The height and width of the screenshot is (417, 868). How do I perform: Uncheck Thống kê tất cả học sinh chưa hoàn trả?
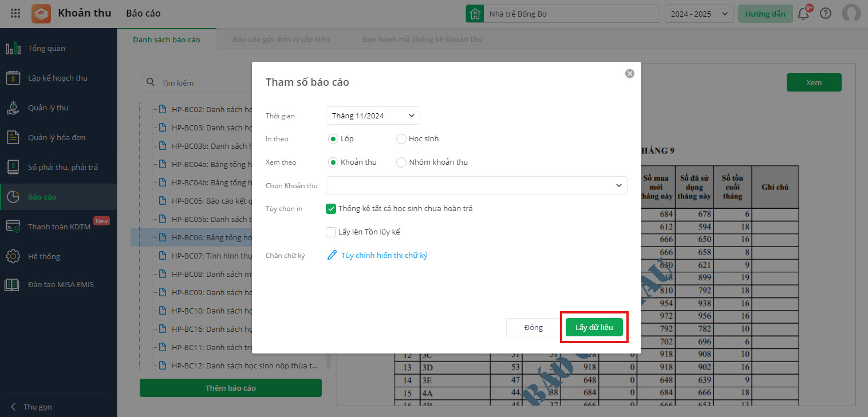pos(331,209)
